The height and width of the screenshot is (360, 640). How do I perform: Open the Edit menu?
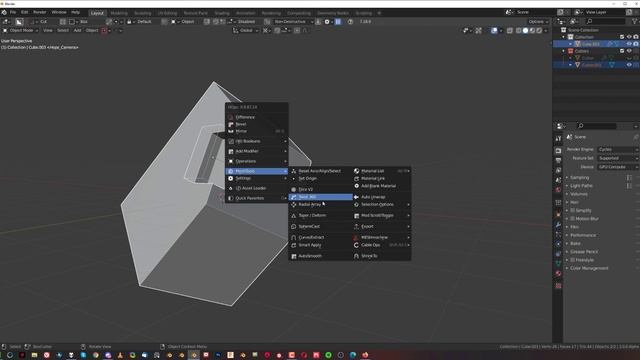(24, 12)
